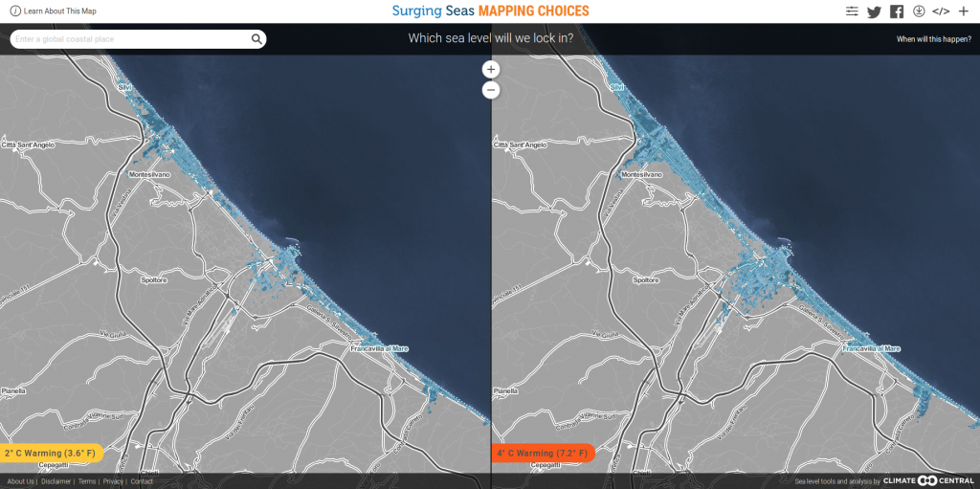Click the Pianella label on right map
Image resolution: width=980 pixels, height=489 pixels.
505,390
